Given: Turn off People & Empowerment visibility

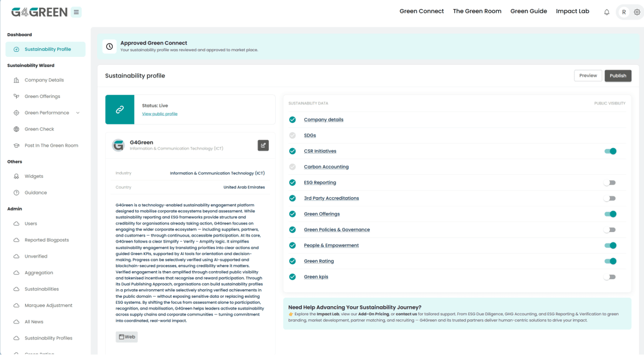Looking at the screenshot, I should [610, 245].
